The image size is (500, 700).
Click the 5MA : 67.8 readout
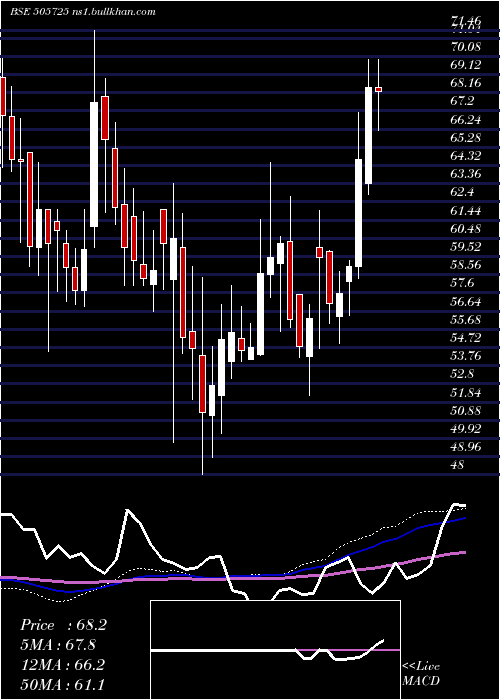[x=58, y=645]
